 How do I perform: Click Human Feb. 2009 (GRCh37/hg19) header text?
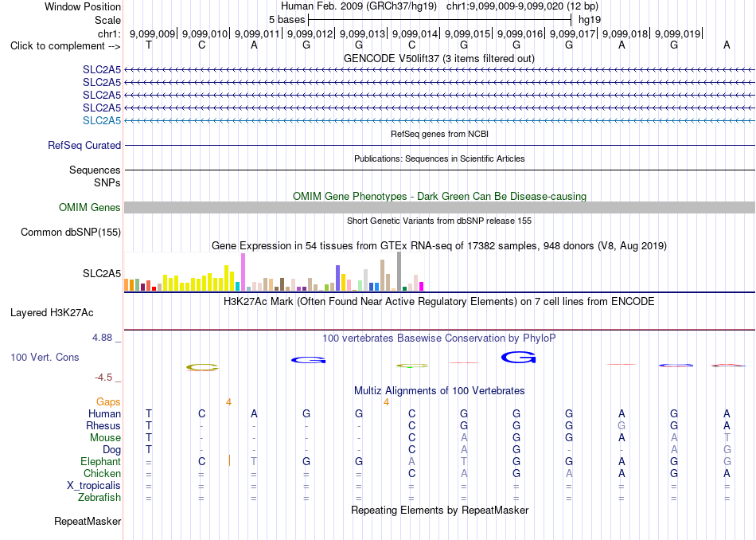click(x=359, y=6)
